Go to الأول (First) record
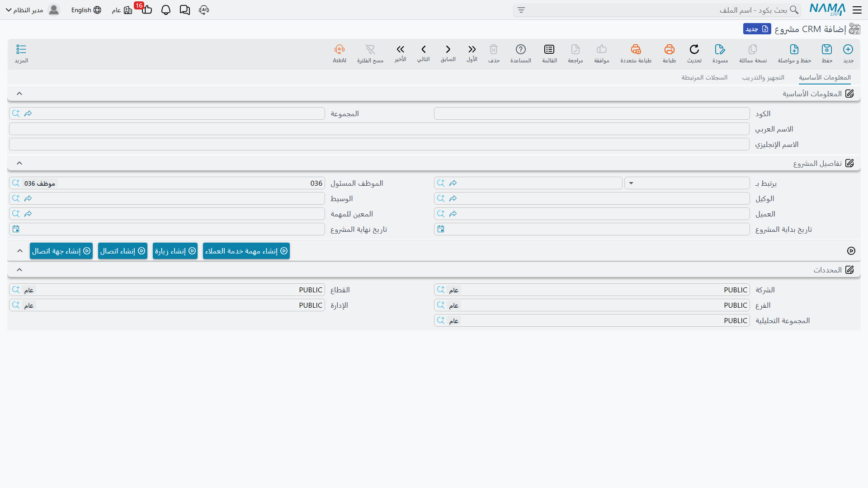Viewport: 868px width, 488px height. coord(472,49)
